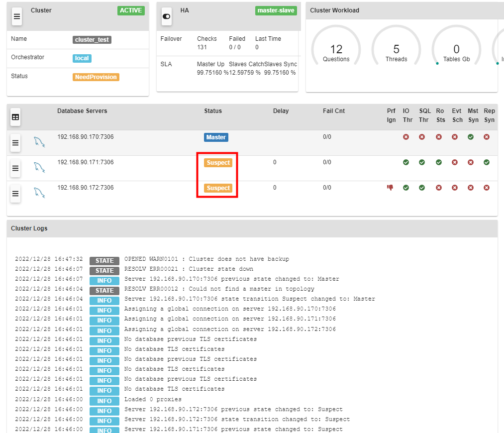Click the STATE badge on the Cluster state down log
504x433 pixels.
click(104, 270)
